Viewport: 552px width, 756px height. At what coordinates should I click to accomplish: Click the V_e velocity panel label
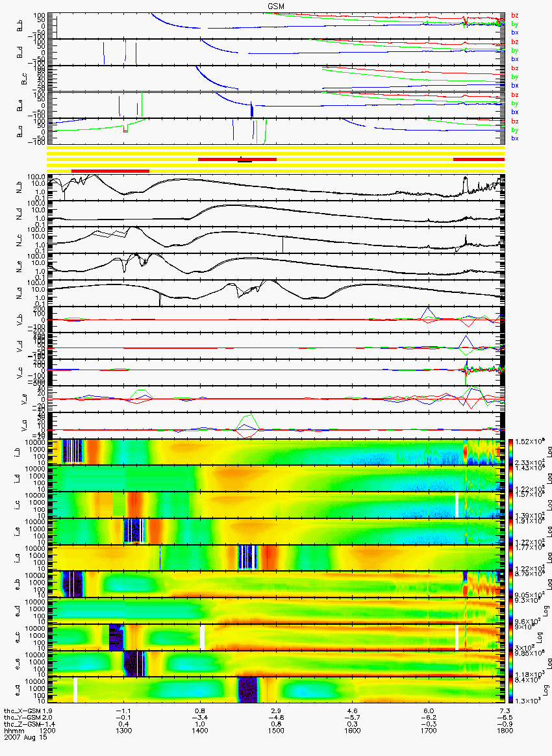point(24,399)
